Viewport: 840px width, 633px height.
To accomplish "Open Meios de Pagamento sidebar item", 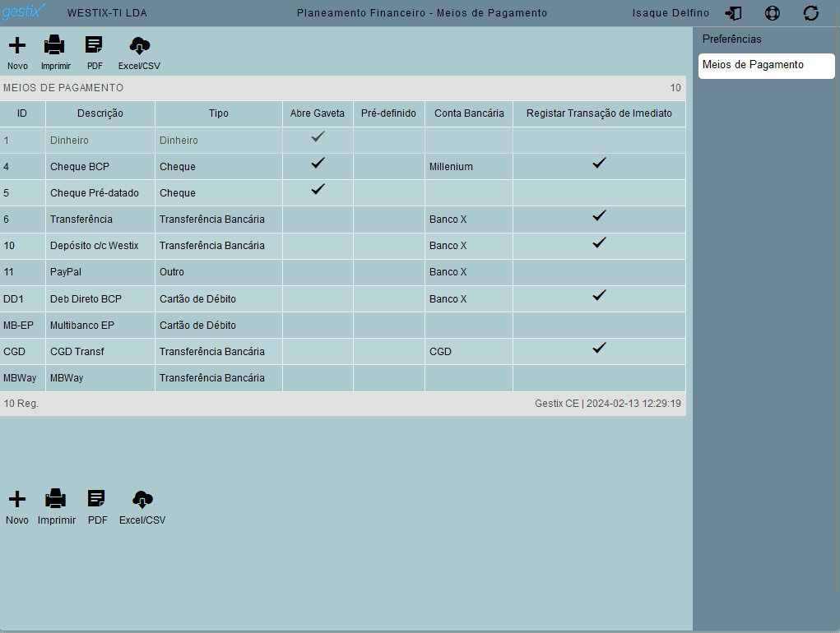I will (766, 65).
